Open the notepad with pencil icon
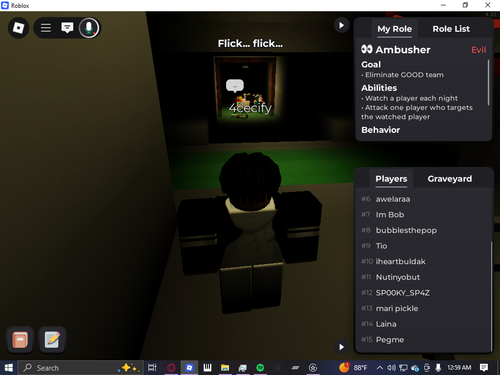 coord(52,340)
